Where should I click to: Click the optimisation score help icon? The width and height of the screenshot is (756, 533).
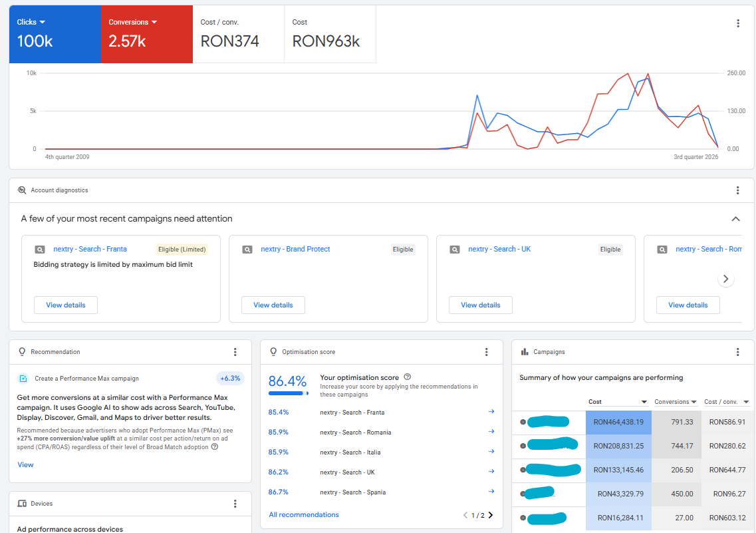coord(408,377)
